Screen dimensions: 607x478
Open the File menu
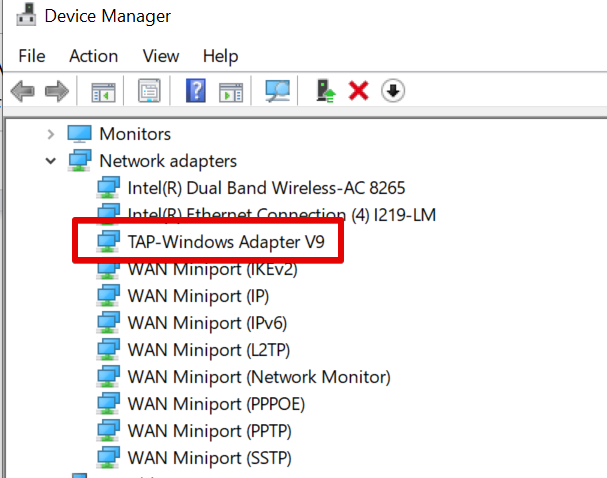(x=32, y=56)
